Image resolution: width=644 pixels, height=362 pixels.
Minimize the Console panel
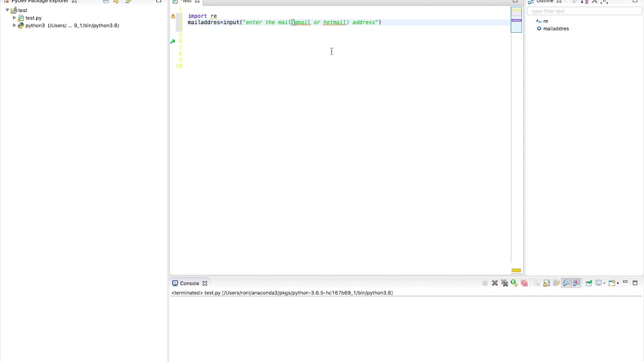[x=625, y=282]
